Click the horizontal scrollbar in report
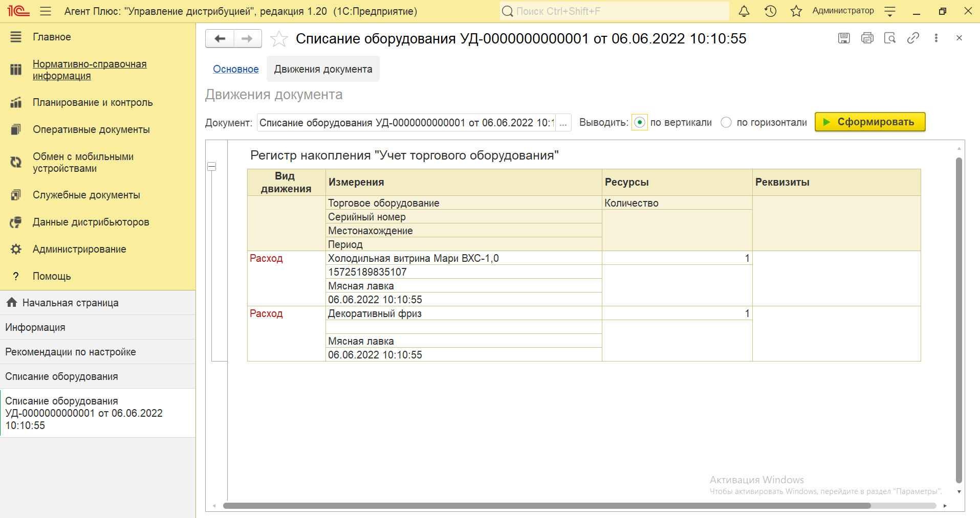Image resolution: width=980 pixels, height=518 pixels. pos(547,506)
